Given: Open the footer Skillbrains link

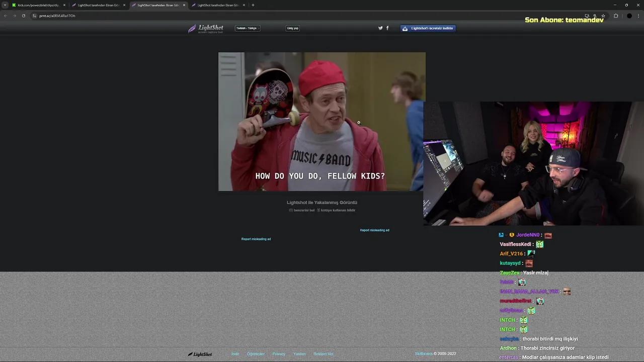Looking at the screenshot, I should tap(424, 354).
